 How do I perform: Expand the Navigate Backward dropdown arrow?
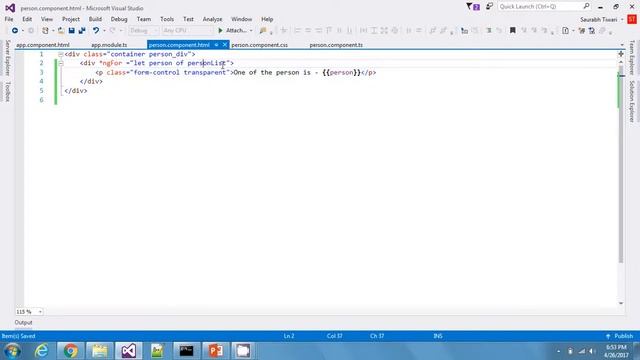click(x=23, y=31)
